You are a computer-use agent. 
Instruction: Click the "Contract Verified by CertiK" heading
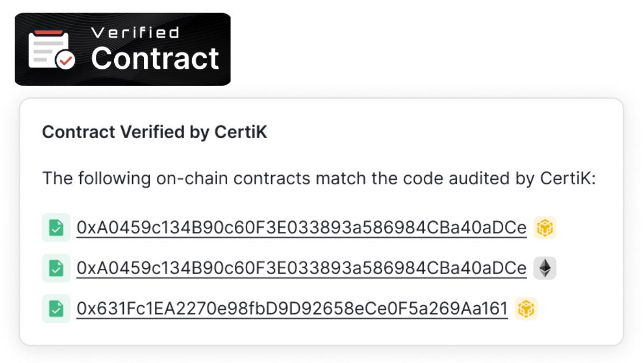pyautogui.click(x=155, y=132)
